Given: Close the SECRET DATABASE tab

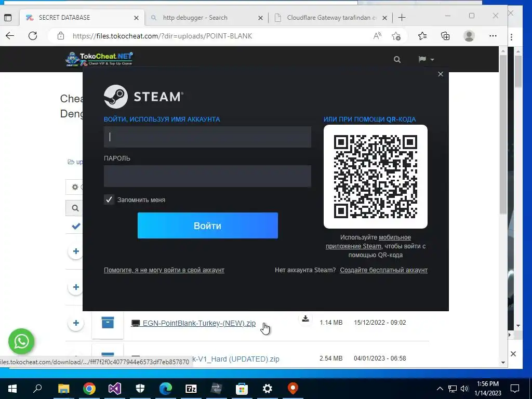Looking at the screenshot, I should point(137,18).
